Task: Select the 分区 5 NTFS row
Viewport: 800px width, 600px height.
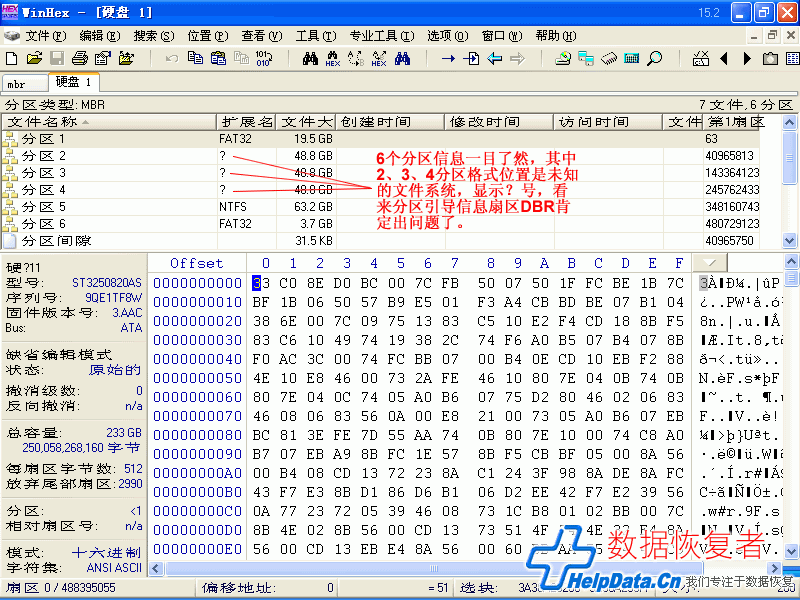Action: [380, 207]
